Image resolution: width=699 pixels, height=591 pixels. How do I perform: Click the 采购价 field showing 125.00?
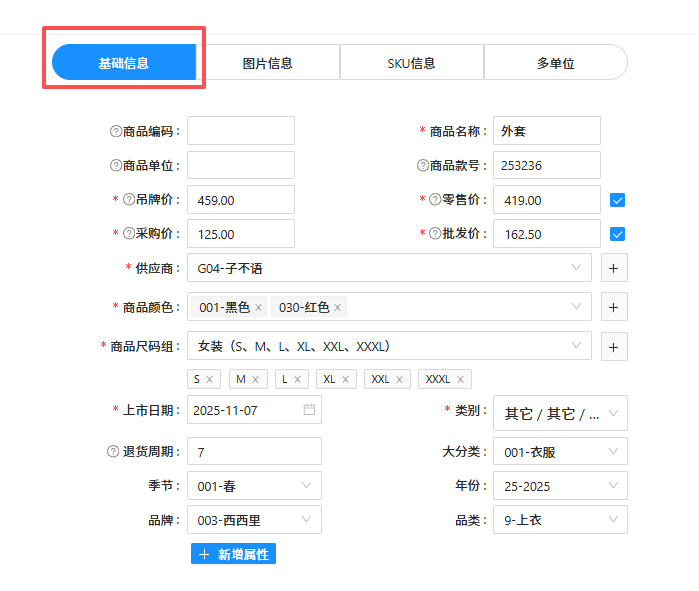(241, 234)
